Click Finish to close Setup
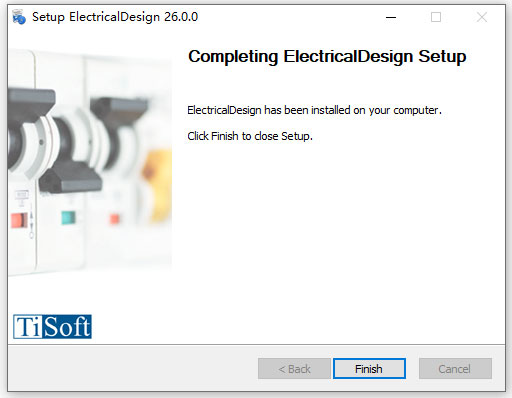 pos(369,369)
